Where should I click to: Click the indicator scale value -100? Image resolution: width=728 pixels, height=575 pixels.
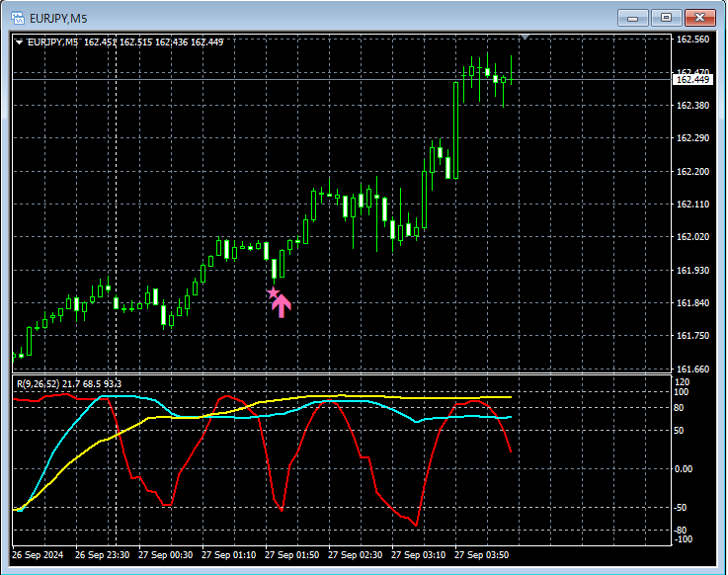tap(684, 539)
